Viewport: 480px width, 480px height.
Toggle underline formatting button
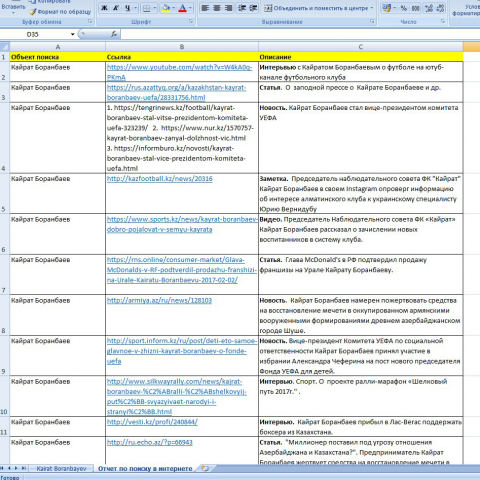(x=127, y=8)
